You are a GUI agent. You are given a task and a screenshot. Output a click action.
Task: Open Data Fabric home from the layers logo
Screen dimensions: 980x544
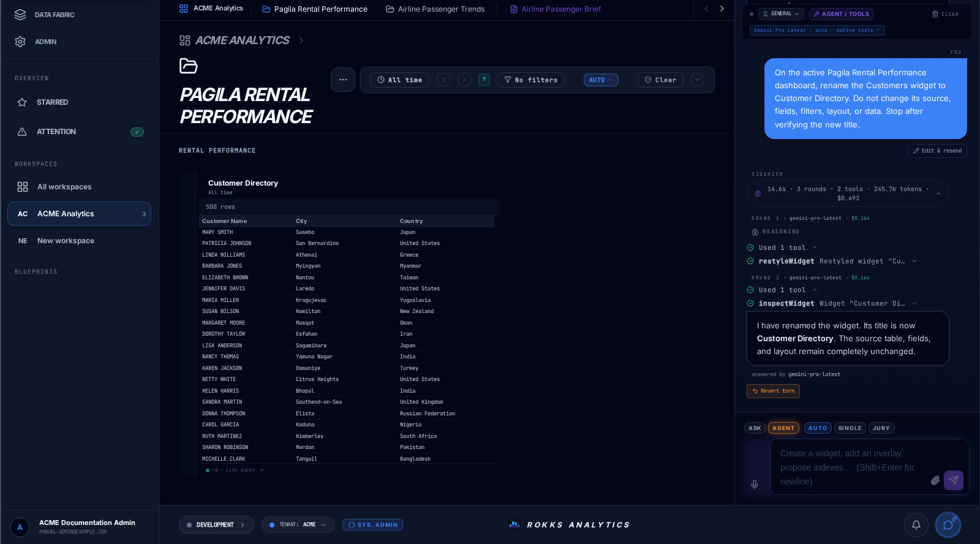(20, 15)
